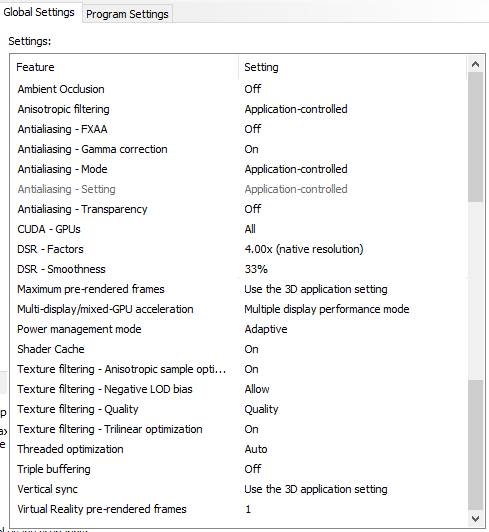Click the Off value for Ambient Occlusion
Viewport: 489px width, 532px height.
[253, 89]
